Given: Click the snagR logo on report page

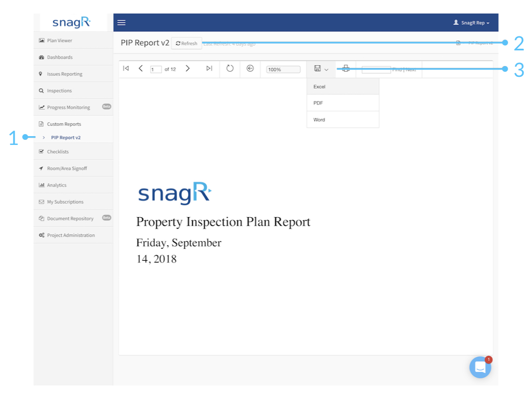Looking at the screenshot, I should pos(175,193).
